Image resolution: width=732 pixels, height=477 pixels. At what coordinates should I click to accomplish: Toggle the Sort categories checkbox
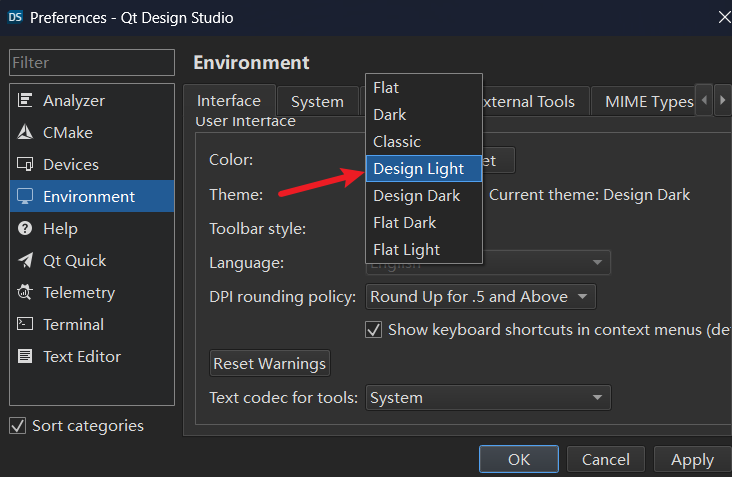point(18,426)
